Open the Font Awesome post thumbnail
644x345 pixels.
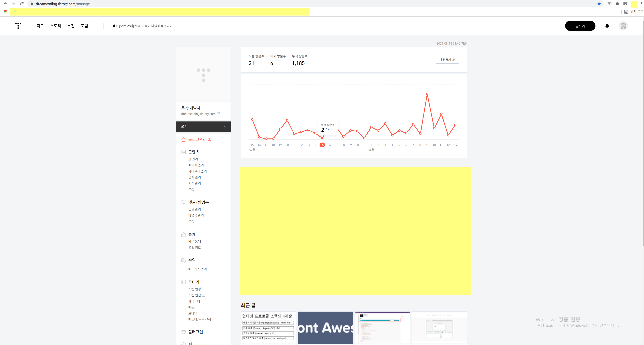(x=325, y=327)
